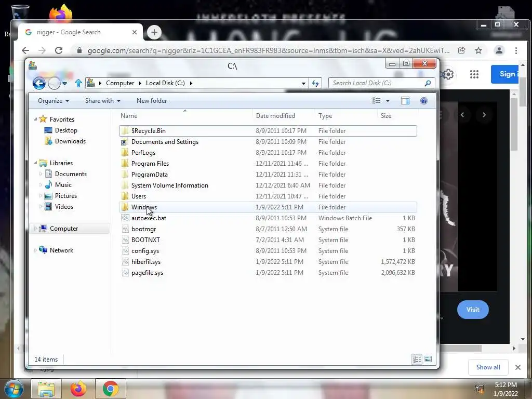Open the Chrome profile icon
Viewport: 532px width, 399px height.
(499, 50)
